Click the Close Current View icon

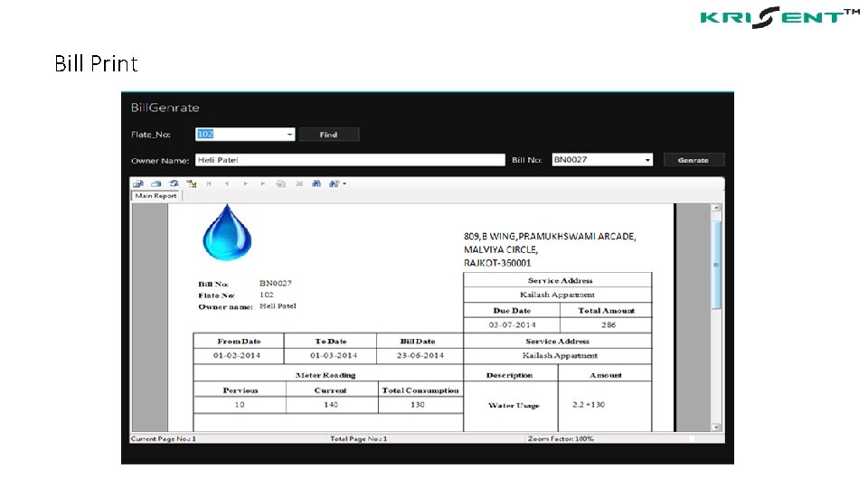[x=299, y=183]
